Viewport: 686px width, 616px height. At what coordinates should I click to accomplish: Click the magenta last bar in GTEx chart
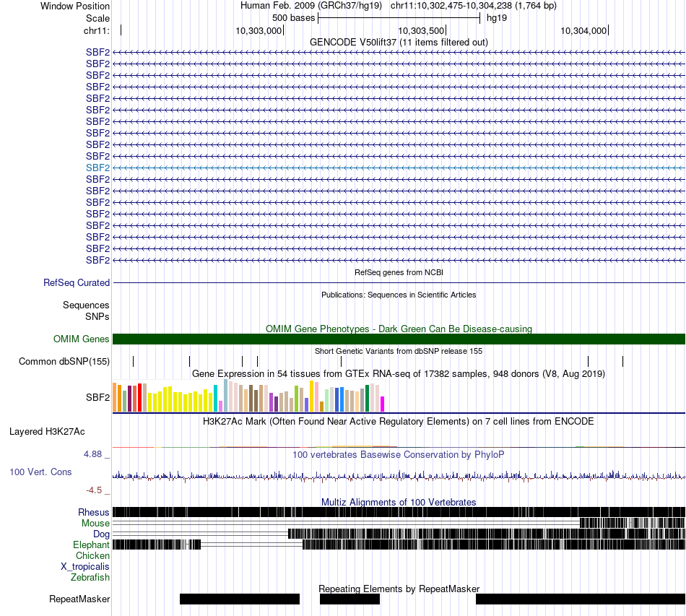pyautogui.click(x=382, y=404)
